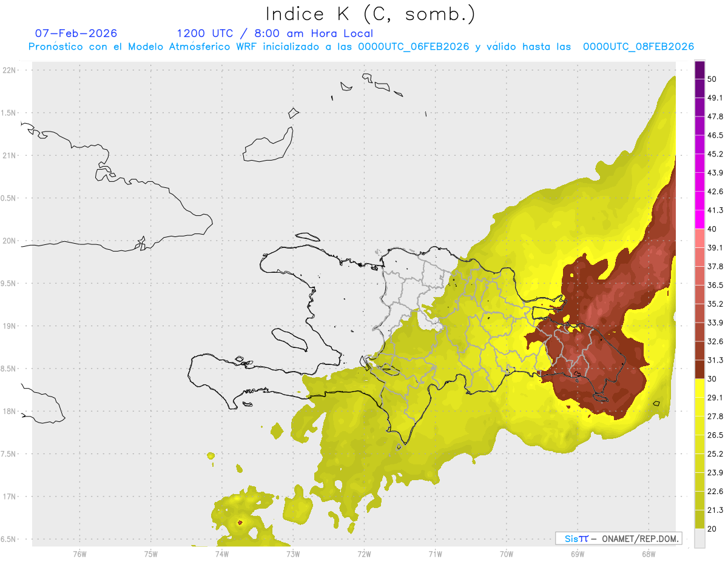Click the "73W" longitude label
Screen dimensions: 728x562
[293, 554]
